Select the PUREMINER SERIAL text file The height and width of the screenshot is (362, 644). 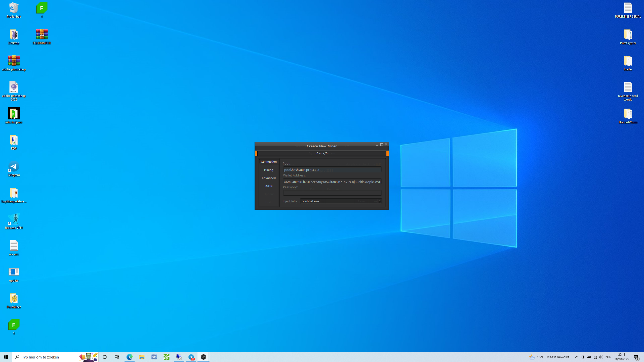pos(628,11)
